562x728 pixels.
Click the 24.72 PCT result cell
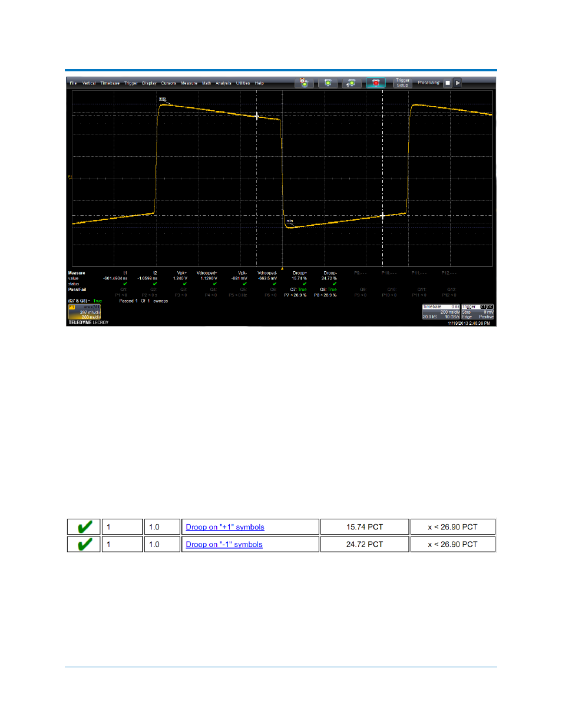[x=365, y=544]
